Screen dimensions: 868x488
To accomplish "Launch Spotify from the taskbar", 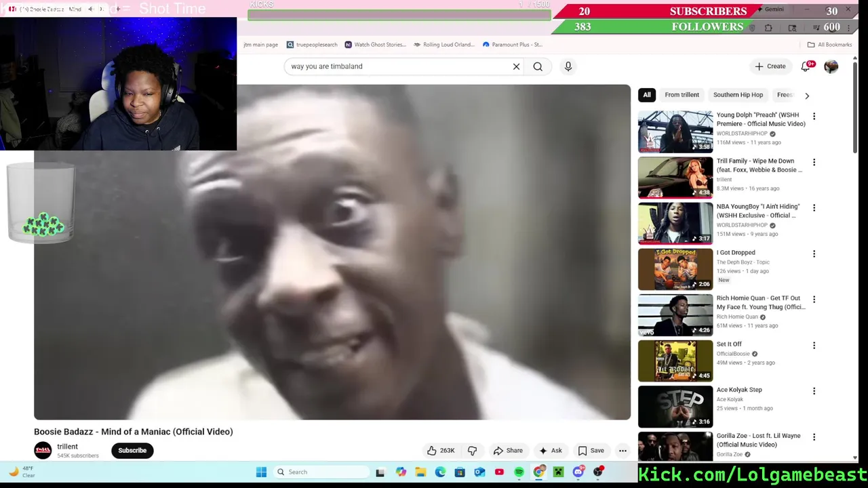I will click(x=519, y=472).
